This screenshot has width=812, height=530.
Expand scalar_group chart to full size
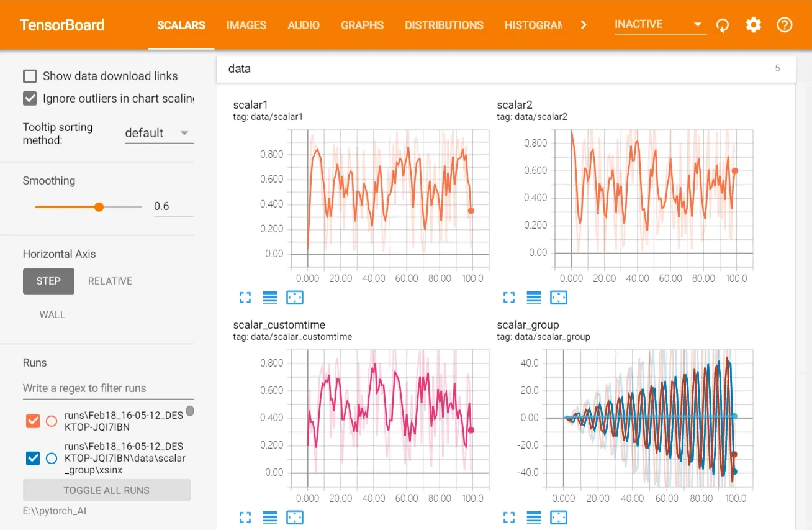[x=509, y=518]
